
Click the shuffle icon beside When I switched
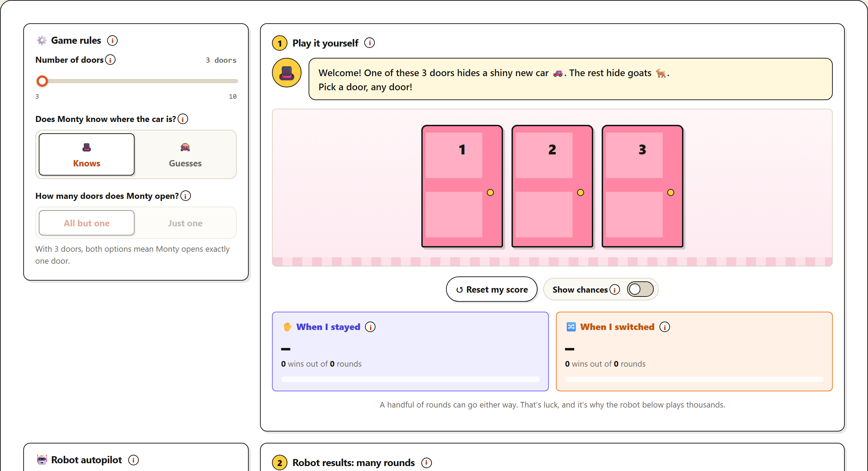(571, 327)
